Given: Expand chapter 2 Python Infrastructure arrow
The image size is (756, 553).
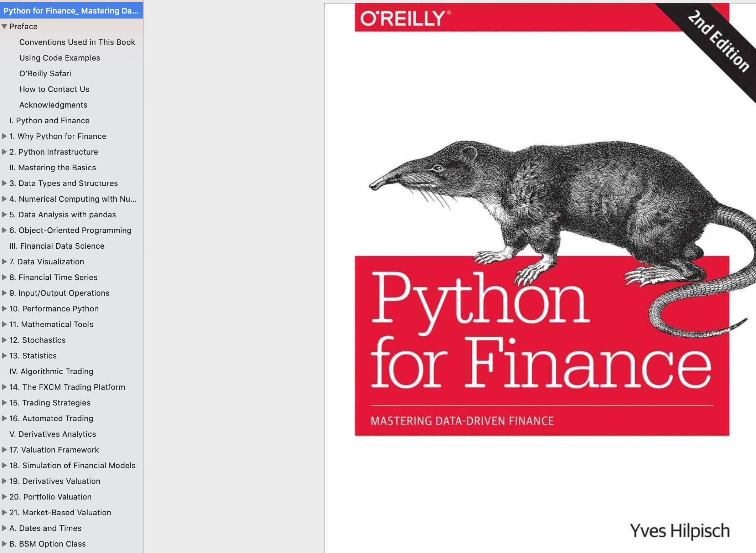Looking at the screenshot, I should point(4,152).
